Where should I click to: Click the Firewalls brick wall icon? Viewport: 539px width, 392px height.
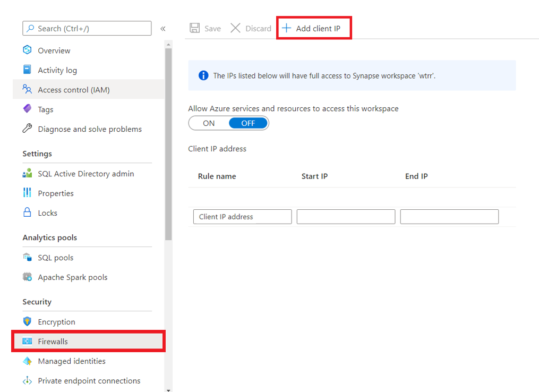click(27, 341)
